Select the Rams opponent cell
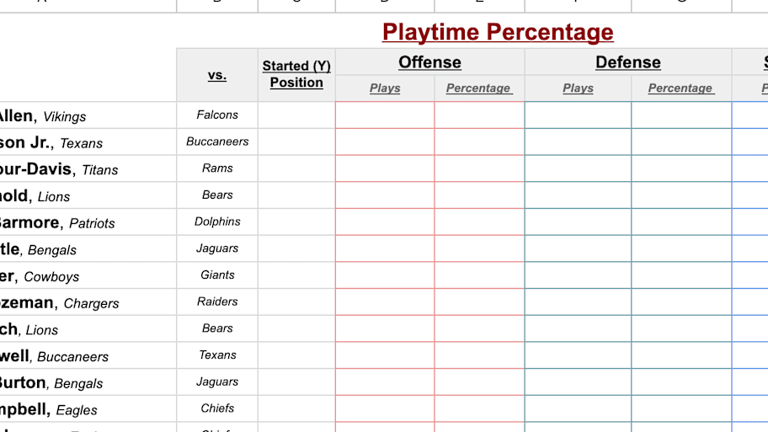768x432 pixels. [x=217, y=168]
